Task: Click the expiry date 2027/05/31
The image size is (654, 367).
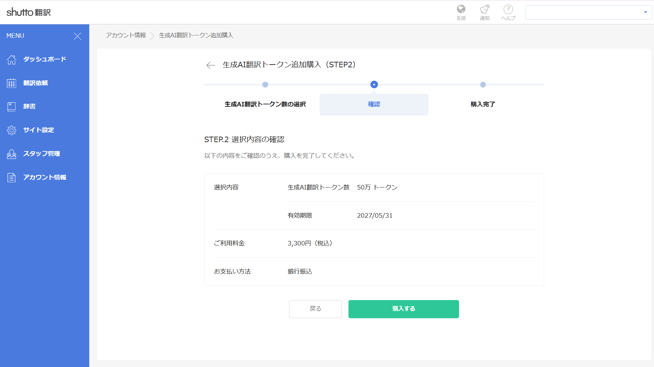Action: [375, 216]
